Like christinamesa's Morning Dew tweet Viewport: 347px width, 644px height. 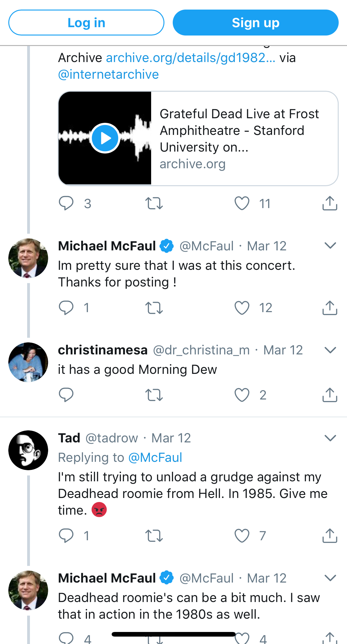[242, 395]
